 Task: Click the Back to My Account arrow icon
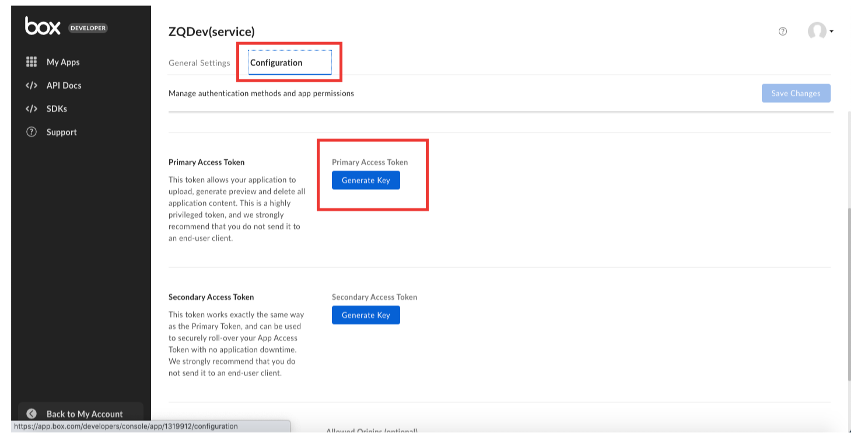(32, 414)
